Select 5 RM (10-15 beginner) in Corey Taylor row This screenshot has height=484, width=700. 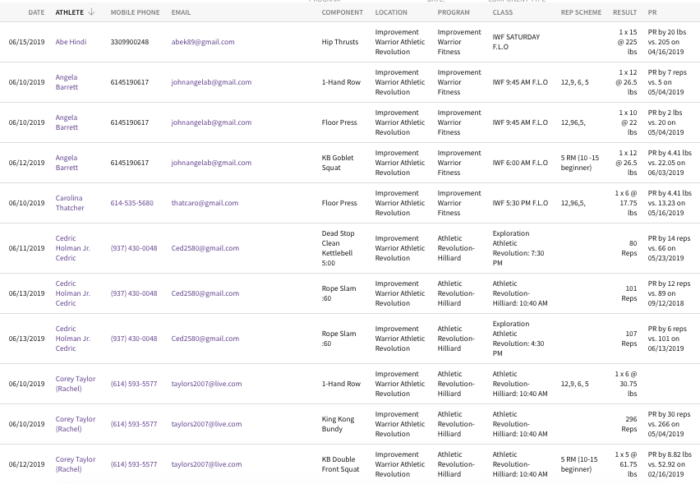579,464
